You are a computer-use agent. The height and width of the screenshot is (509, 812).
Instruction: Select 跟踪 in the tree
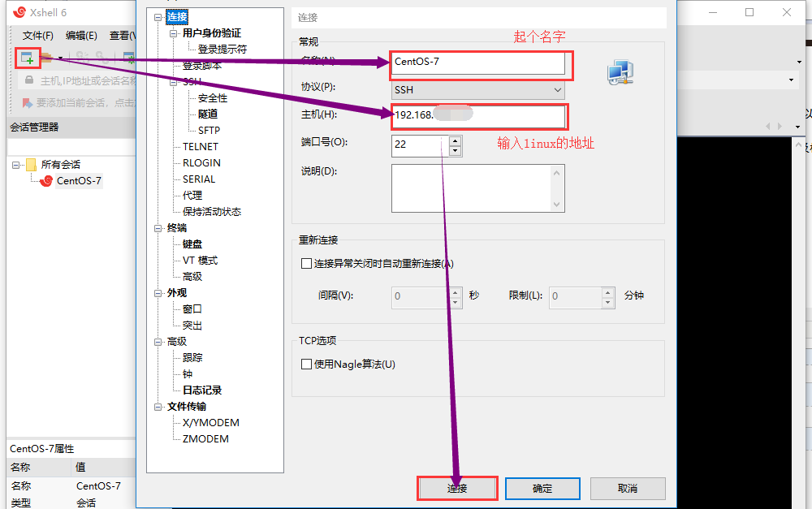pos(192,358)
